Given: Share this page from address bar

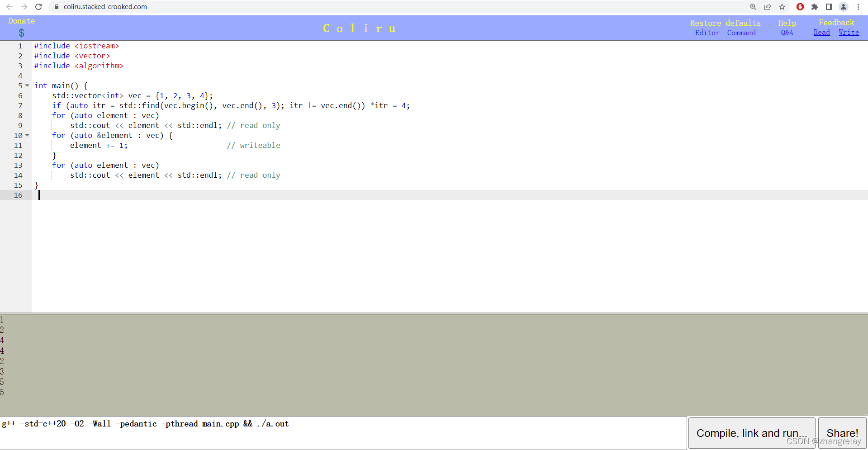Looking at the screenshot, I should pos(768,7).
